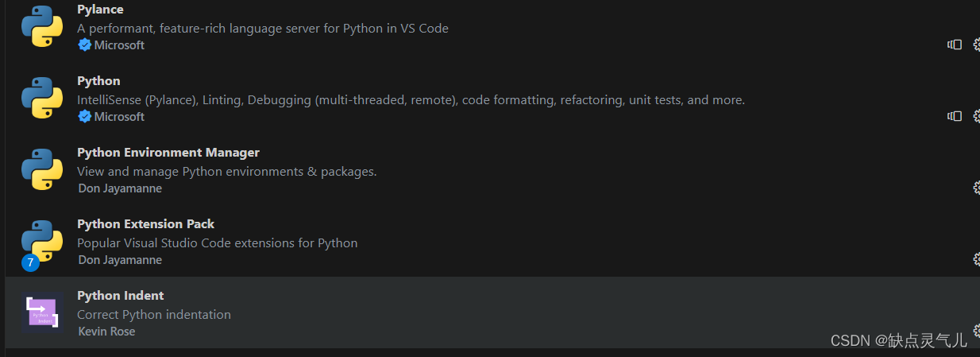Image resolution: width=980 pixels, height=357 pixels.
Task: Click the Python Environment Manager logo
Action: [x=41, y=169]
